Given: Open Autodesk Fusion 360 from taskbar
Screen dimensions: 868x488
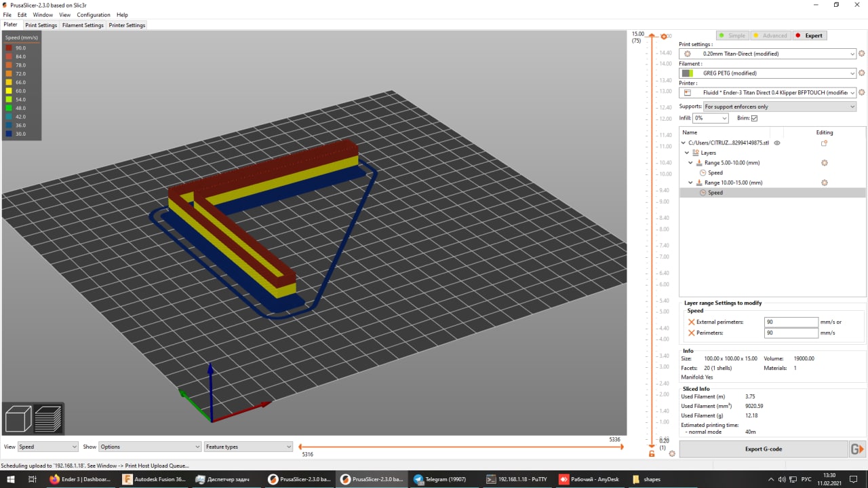Looking at the screenshot, I should pos(153,479).
